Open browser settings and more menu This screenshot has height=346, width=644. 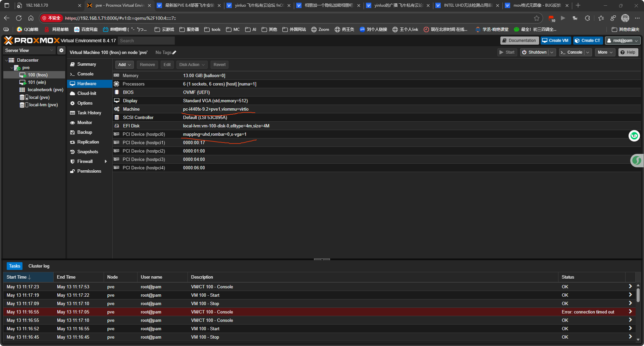[x=637, y=18]
